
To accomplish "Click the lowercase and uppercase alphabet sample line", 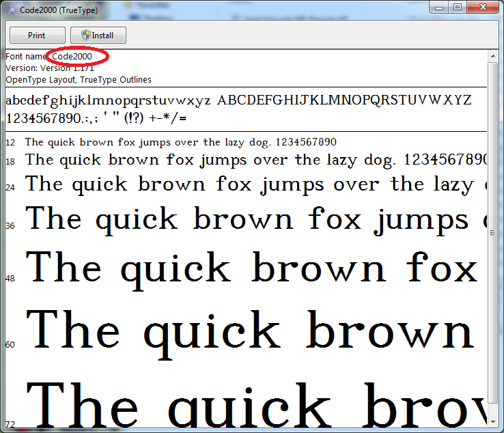I will pyautogui.click(x=238, y=100).
